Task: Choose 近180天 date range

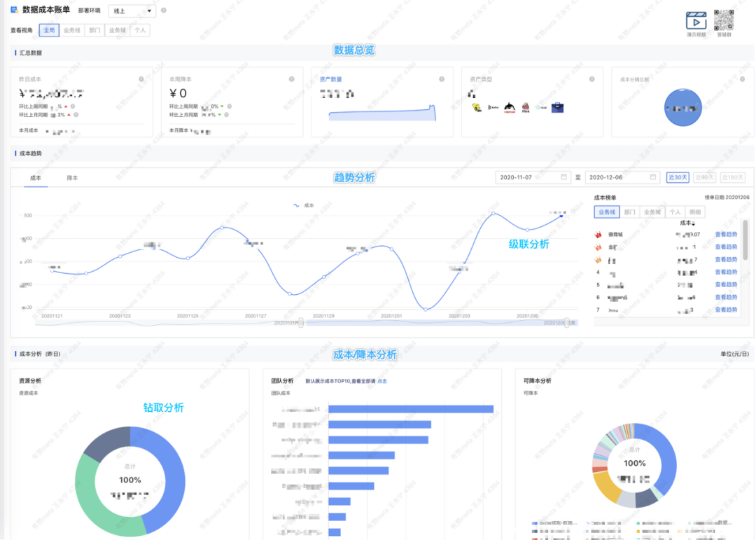Action: click(x=732, y=178)
